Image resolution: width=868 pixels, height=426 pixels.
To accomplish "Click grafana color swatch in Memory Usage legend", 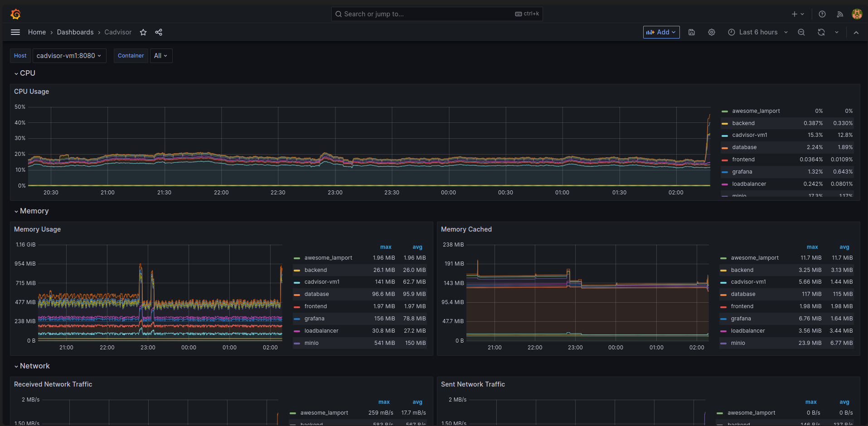I will click(297, 319).
